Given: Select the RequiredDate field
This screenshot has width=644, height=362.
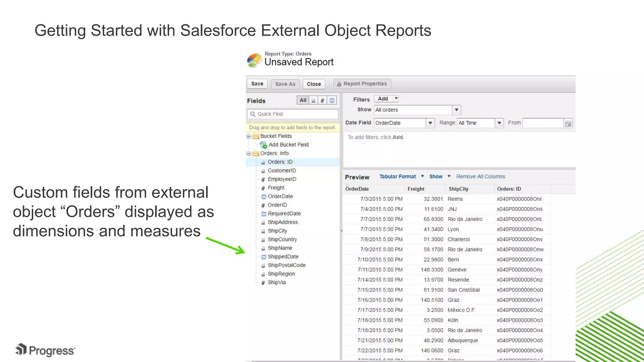Looking at the screenshot, I should [284, 214].
